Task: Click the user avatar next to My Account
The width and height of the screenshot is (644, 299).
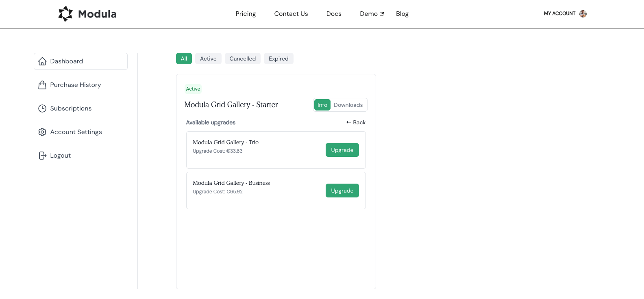Action: (x=583, y=14)
